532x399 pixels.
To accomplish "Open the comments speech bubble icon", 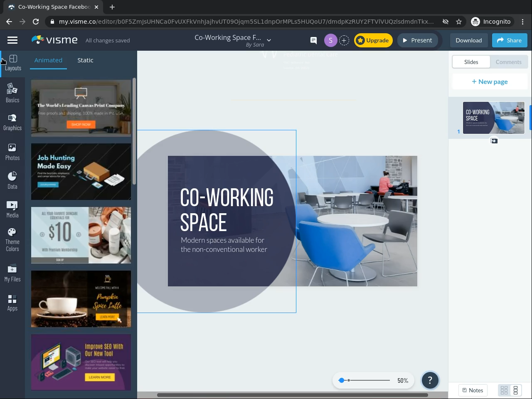I will pyautogui.click(x=313, y=40).
